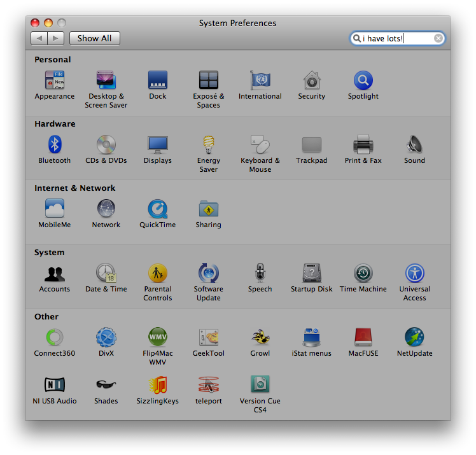Click the magnifying glass in search field
This screenshot has height=455, width=476.
pos(357,38)
